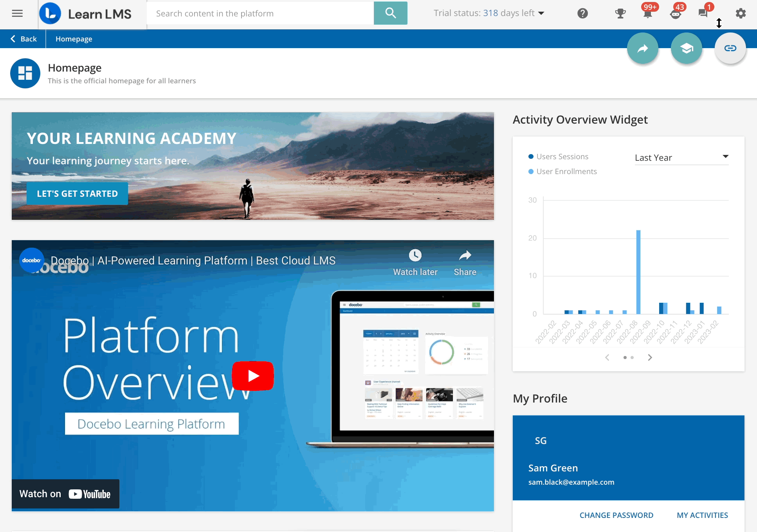The width and height of the screenshot is (757, 532).
Task: Open the virtual coach icon with 43 badge
Action: 676,14
